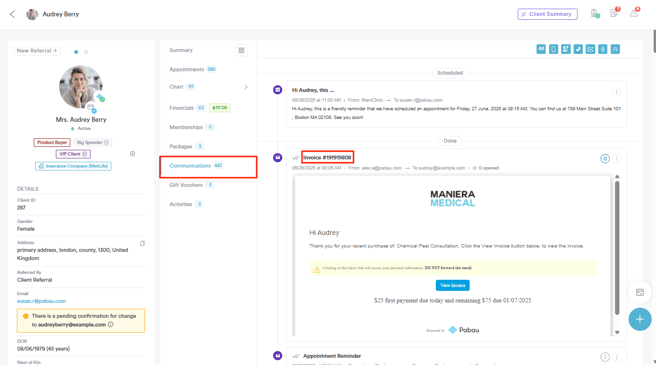656x365 pixels.
Task: Click the susan.r@pabau.com email link
Action: (41, 301)
